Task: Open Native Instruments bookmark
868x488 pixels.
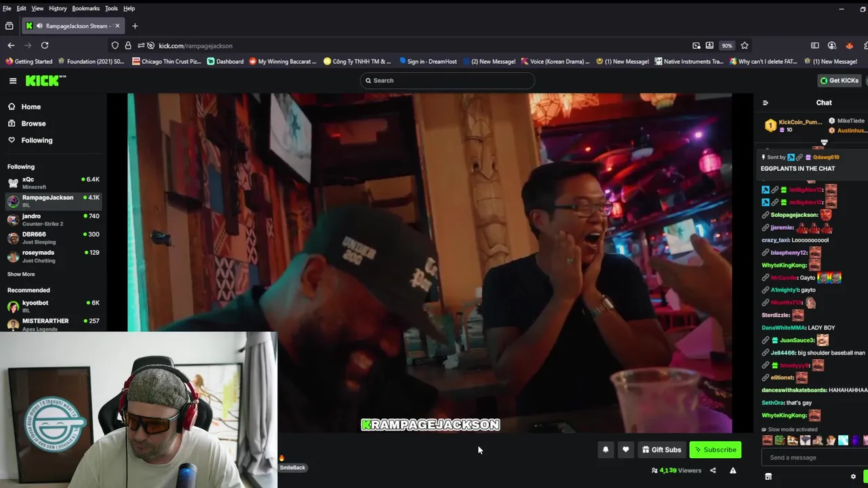Action: click(x=688, y=62)
